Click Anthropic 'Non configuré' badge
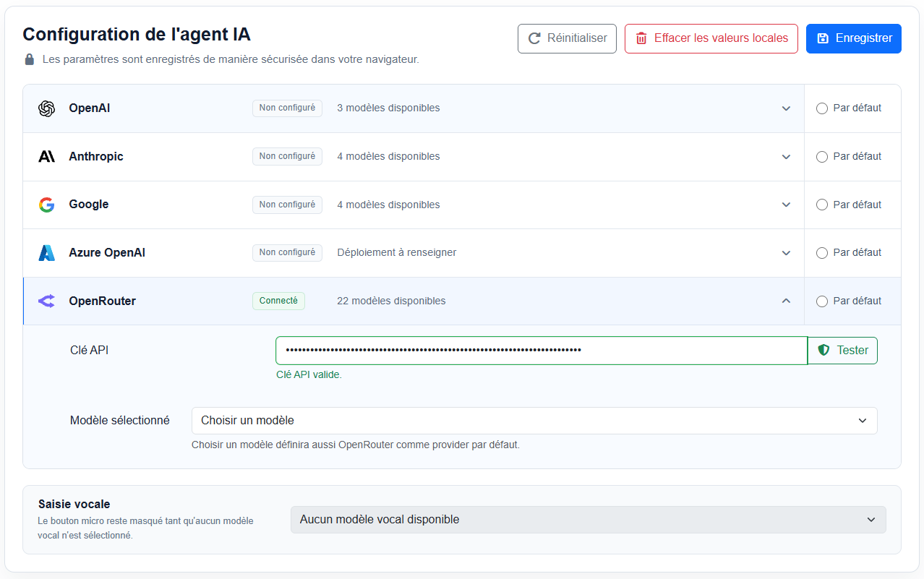This screenshot has width=924, height=579. [x=287, y=156]
